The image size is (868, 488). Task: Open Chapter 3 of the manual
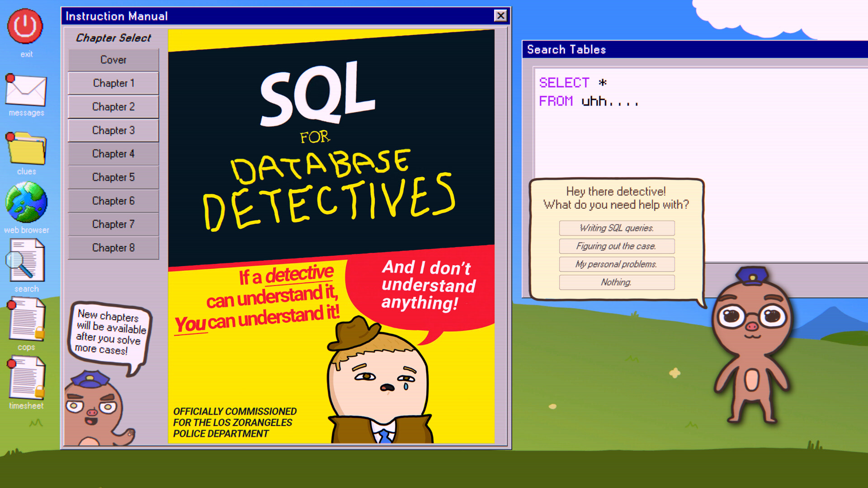pyautogui.click(x=113, y=130)
